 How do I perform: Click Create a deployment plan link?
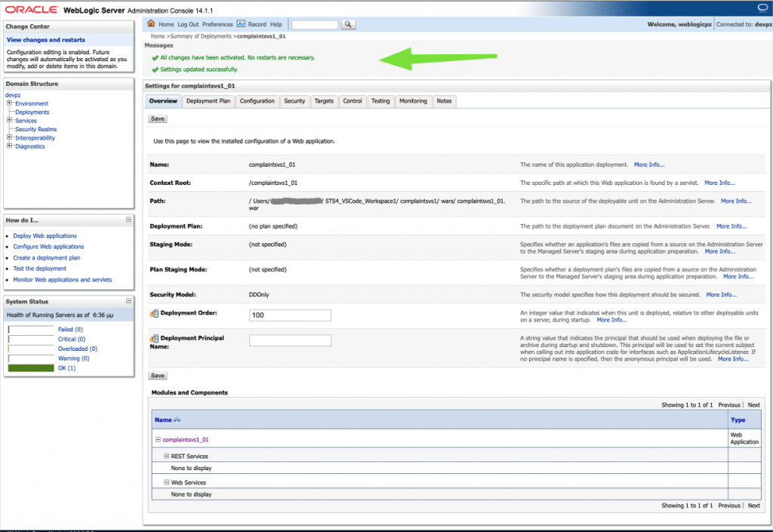[x=46, y=257]
